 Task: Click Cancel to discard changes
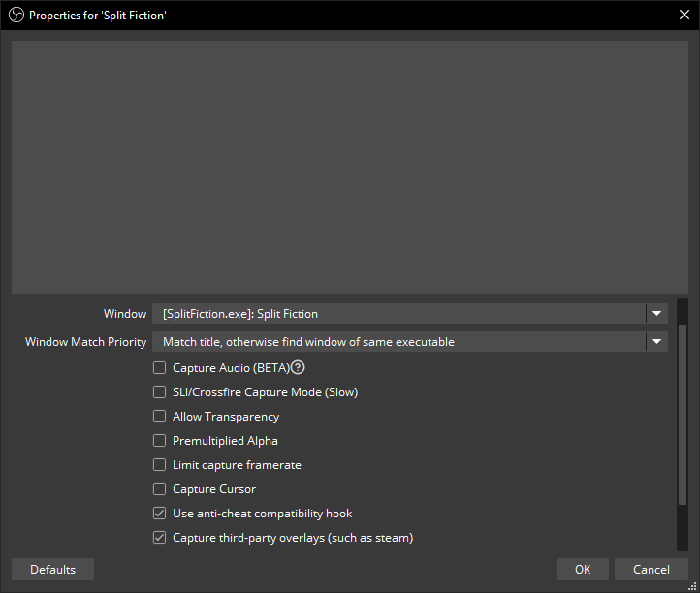pos(652,570)
